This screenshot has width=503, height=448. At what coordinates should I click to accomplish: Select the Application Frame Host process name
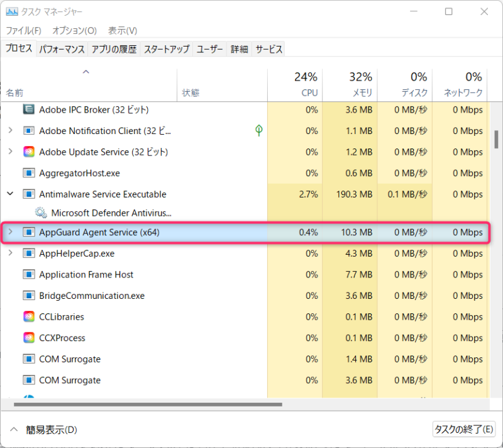[86, 275]
